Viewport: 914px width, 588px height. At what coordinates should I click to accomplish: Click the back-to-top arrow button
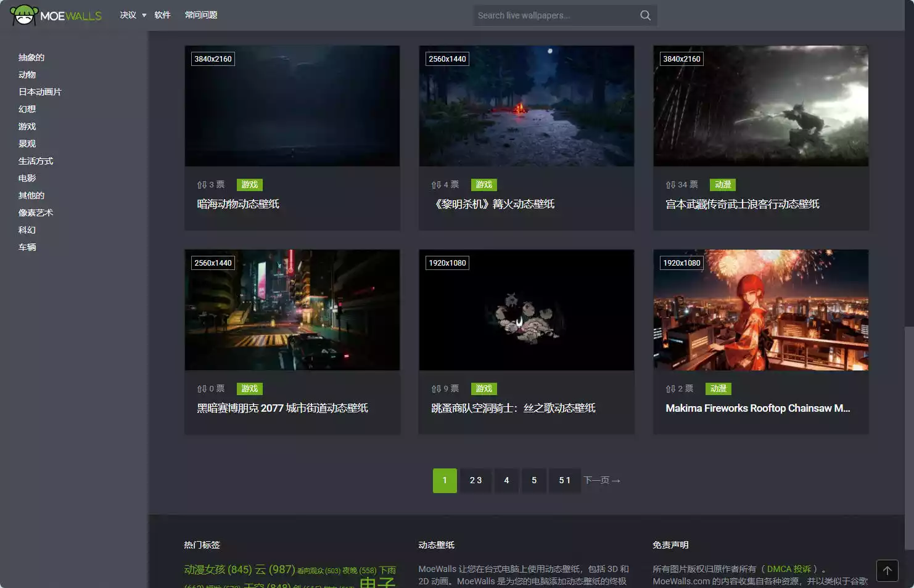[x=887, y=571]
